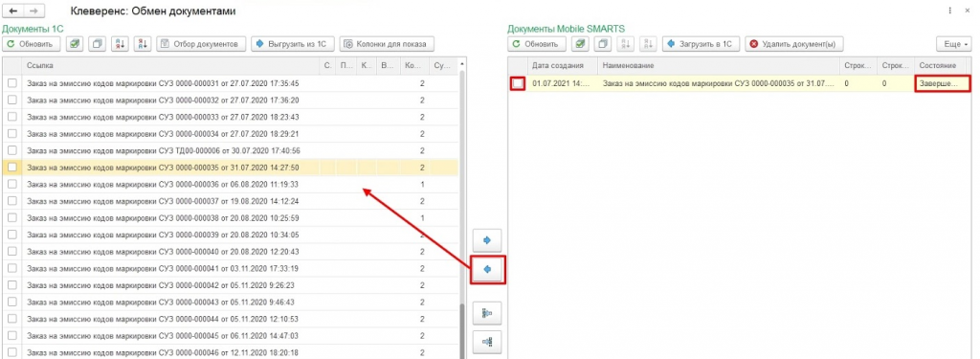Open Отбор документов filter
The height and width of the screenshot is (359, 980).
[200, 44]
